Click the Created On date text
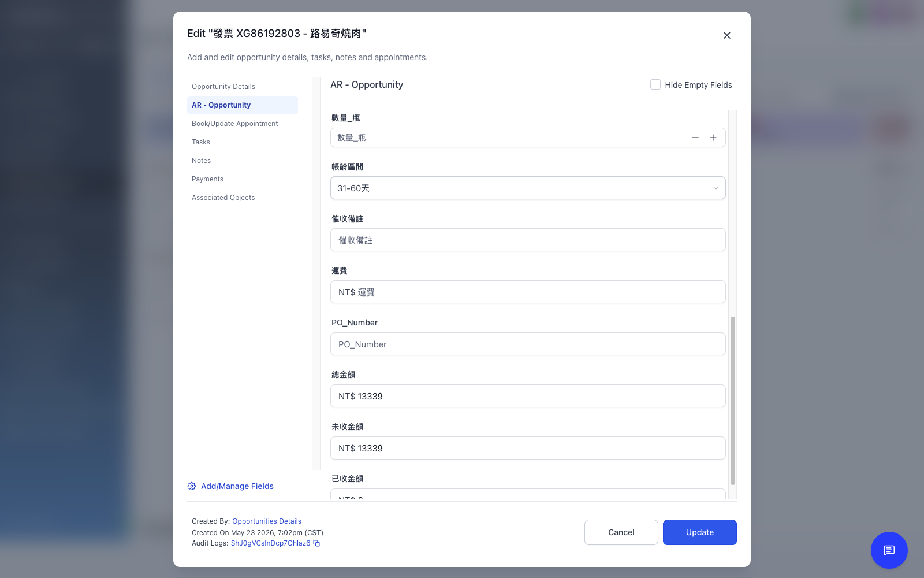Screen dimensions: 924x578 click(258, 533)
